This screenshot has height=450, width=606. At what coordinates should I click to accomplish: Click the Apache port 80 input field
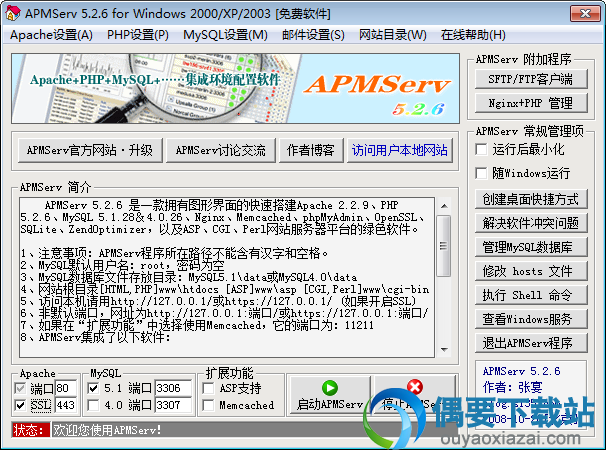66,388
